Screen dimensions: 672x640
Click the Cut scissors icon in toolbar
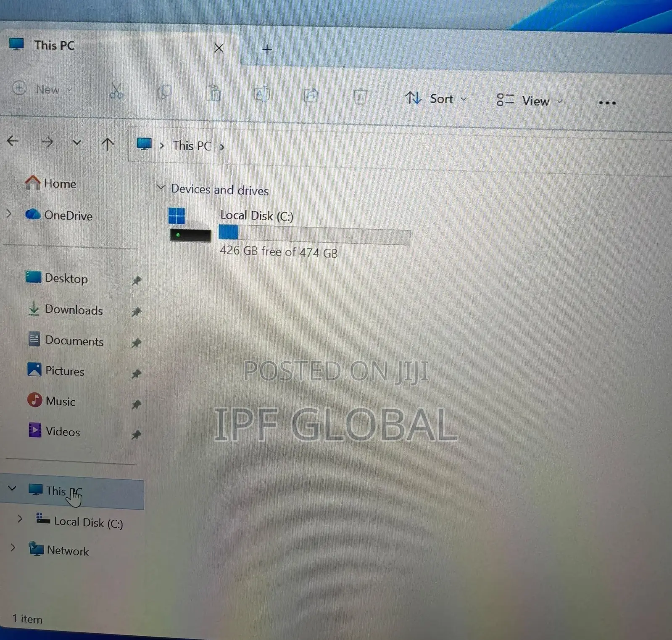(x=116, y=91)
